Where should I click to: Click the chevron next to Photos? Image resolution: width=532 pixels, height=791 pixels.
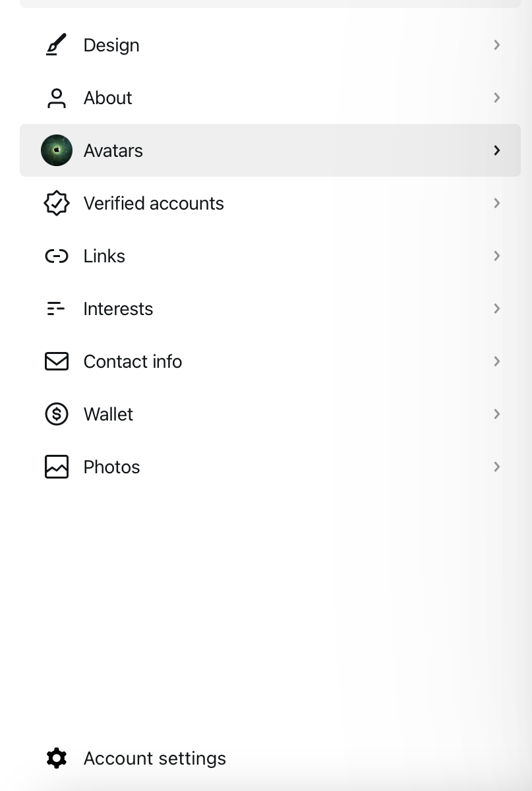point(497,467)
